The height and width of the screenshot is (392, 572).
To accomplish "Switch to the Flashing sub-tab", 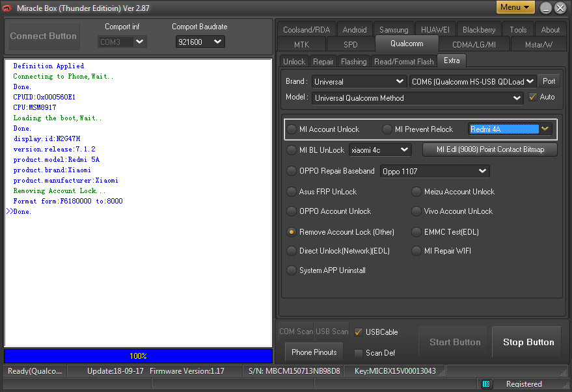I will 353,62.
